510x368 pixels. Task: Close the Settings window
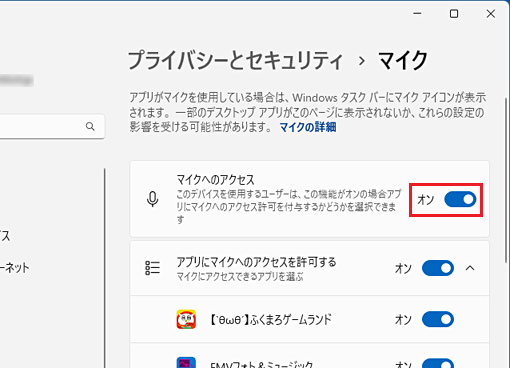tap(491, 14)
